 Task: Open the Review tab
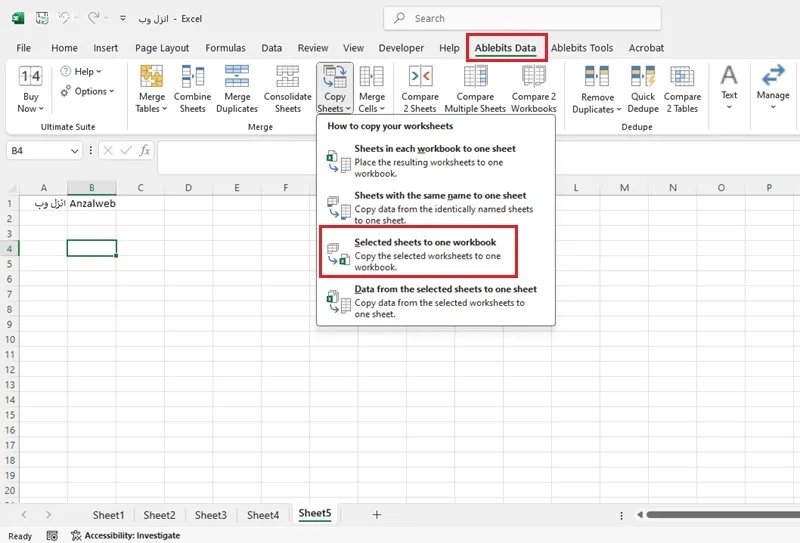click(313, 48)
